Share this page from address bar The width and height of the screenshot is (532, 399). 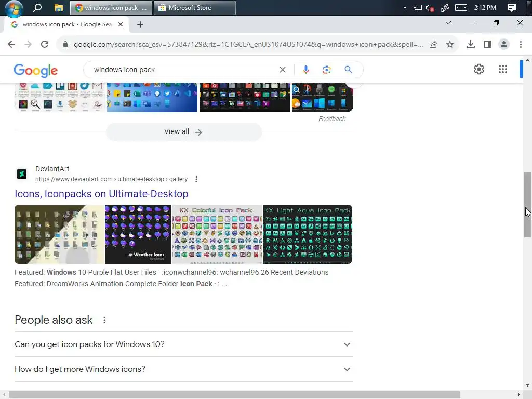433,44
